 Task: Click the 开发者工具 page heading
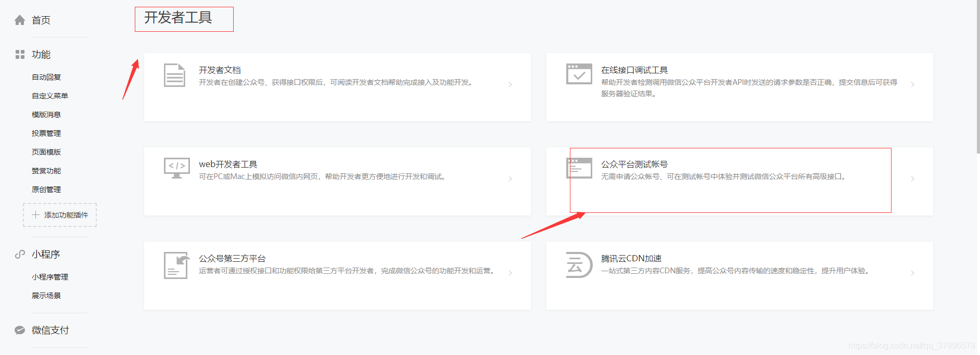click(x=178, y=18)
